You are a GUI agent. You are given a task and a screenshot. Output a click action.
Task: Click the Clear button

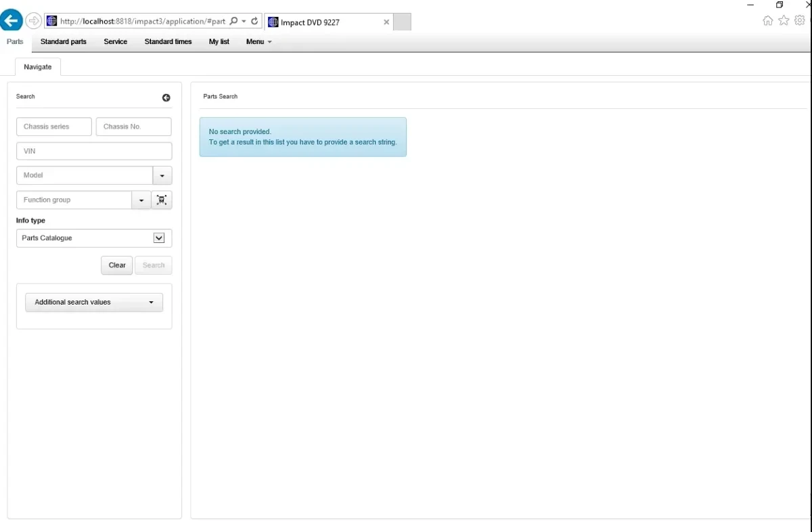[x=117, y=265]
